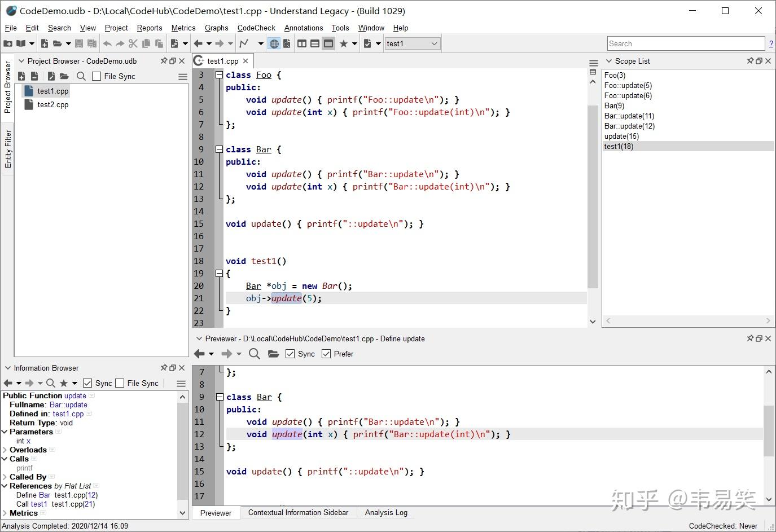Collapse the Project Browser panel chevron
Screen dimensions: 776x532
tap(21, 61)
